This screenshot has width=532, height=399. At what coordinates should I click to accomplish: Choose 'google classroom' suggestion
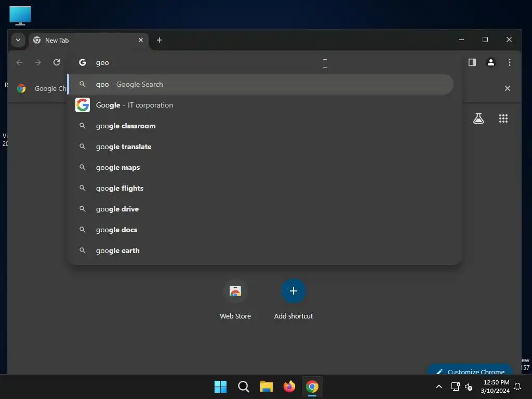pyautogui.click(x=261, y=126)
